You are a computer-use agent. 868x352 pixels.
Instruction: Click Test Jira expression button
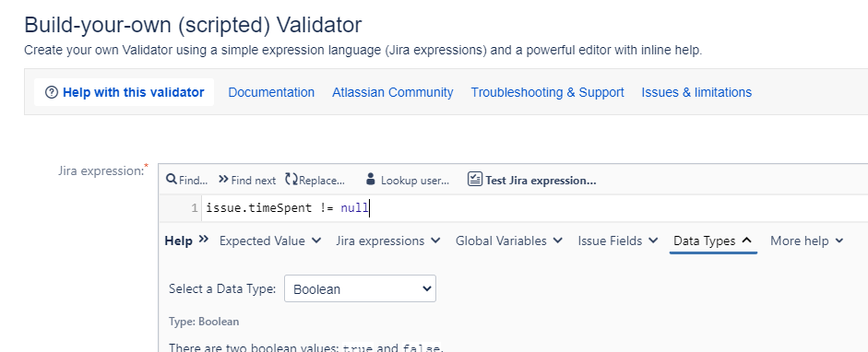[x=532, y=180]
